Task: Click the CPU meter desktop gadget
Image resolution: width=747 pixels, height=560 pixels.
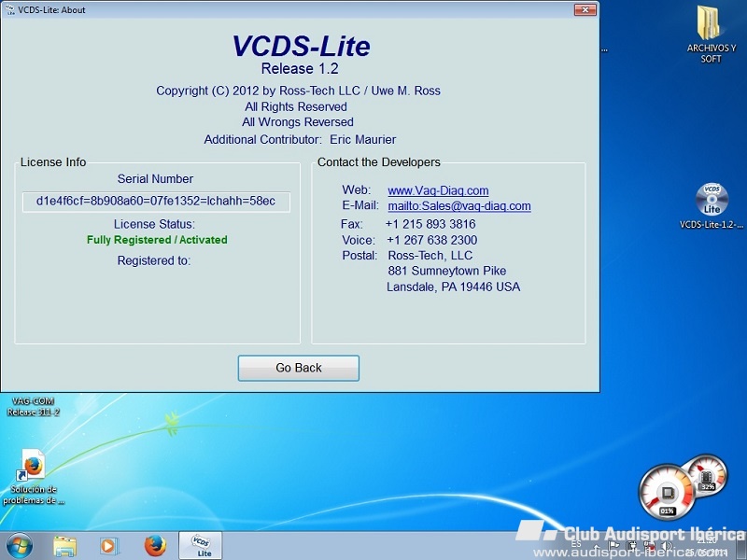Action: pyautogui.click(x=667, y=493)
